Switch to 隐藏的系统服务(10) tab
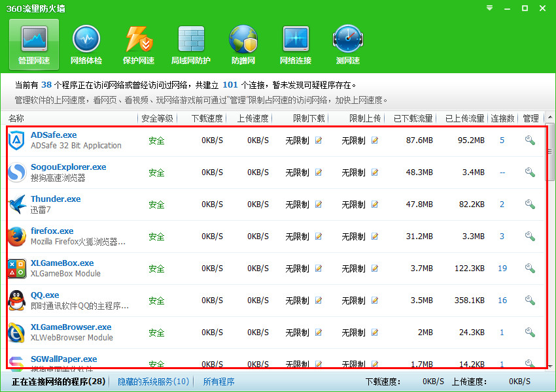Viewport: 556px width, 392px height. click(x=153, y=382)
